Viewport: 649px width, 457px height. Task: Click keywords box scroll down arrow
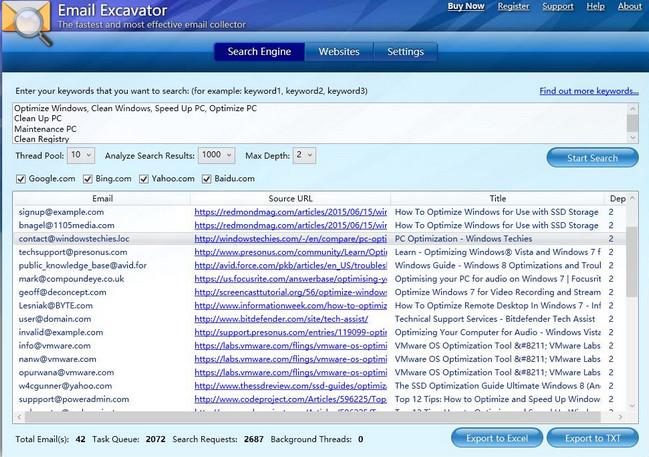point(632,137)
